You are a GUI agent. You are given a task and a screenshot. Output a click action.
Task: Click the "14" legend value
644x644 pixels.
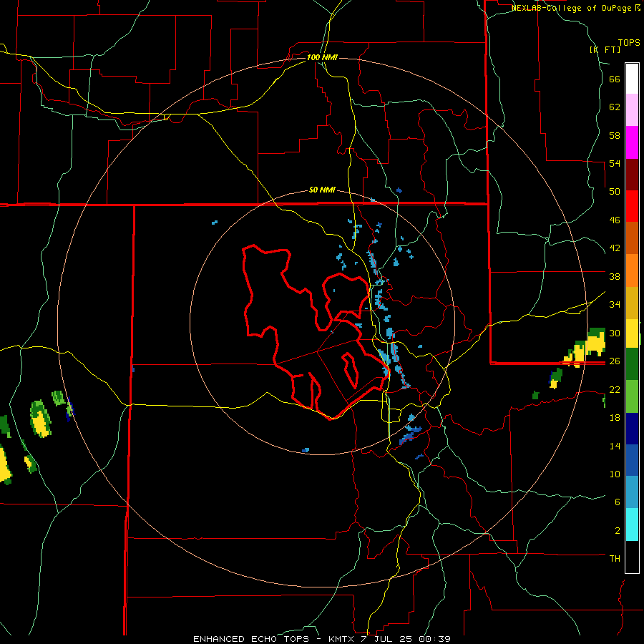[x=615, y=446]
